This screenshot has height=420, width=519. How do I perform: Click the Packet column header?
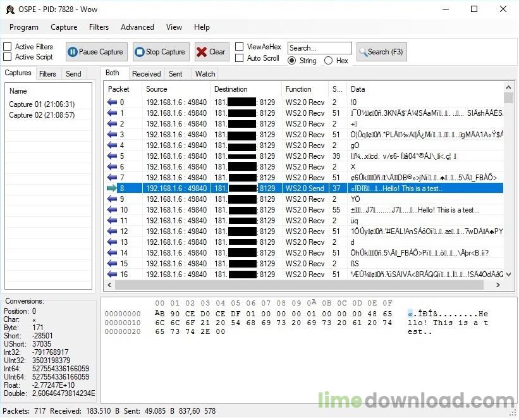point(123,89)
